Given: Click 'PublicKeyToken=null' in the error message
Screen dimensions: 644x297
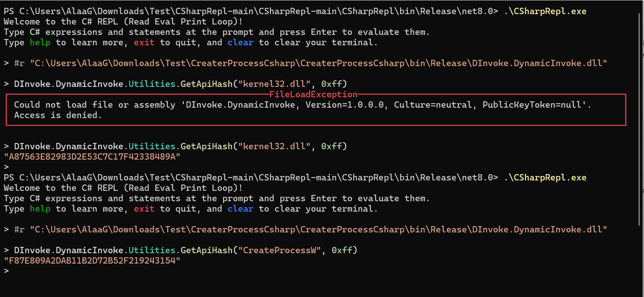Looking at the screenshot, I should click(534, 105).
